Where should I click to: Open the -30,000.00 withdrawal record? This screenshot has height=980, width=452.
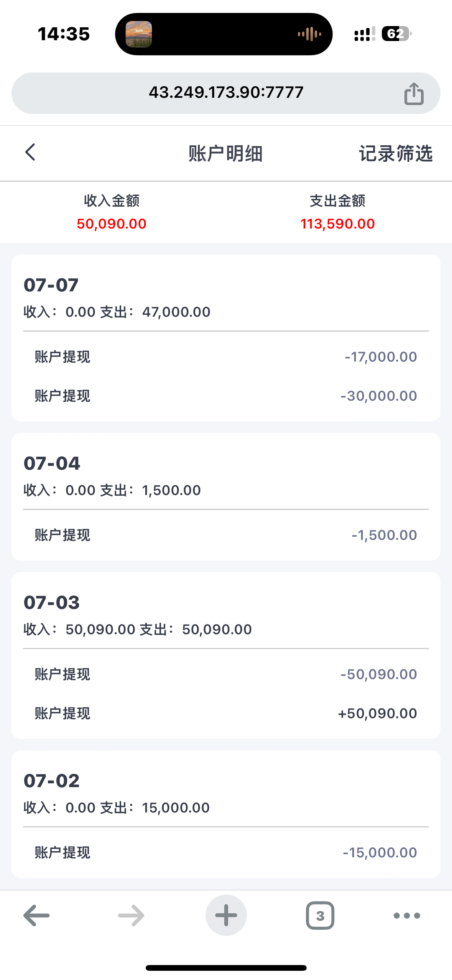coord(226,396)
